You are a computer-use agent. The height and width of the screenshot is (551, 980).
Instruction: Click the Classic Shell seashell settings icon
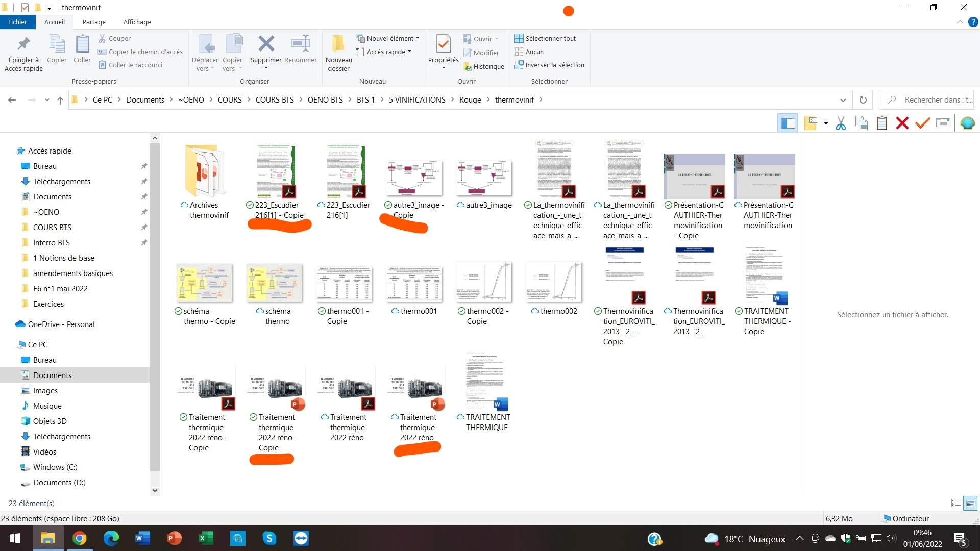point(967,123)
